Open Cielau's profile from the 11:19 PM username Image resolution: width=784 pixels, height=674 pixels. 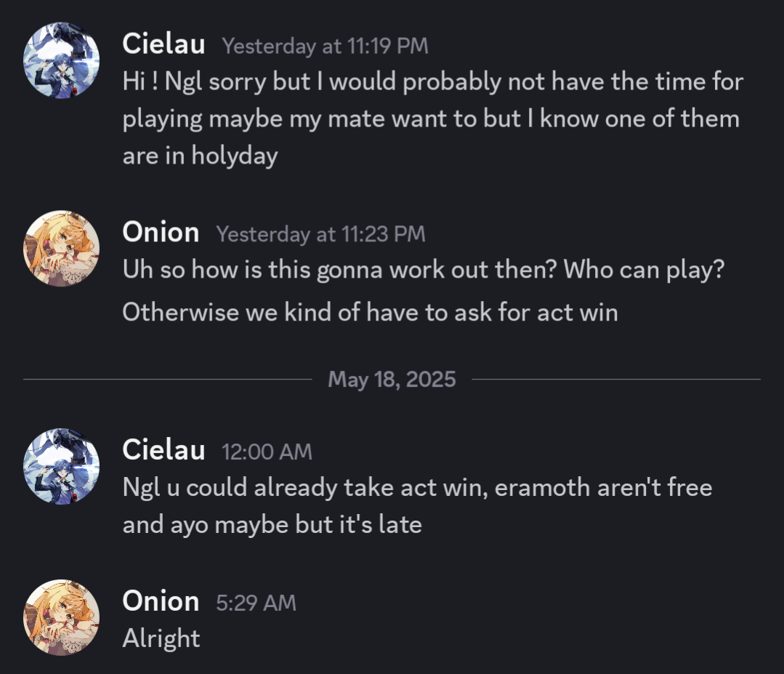coord(163,44)
